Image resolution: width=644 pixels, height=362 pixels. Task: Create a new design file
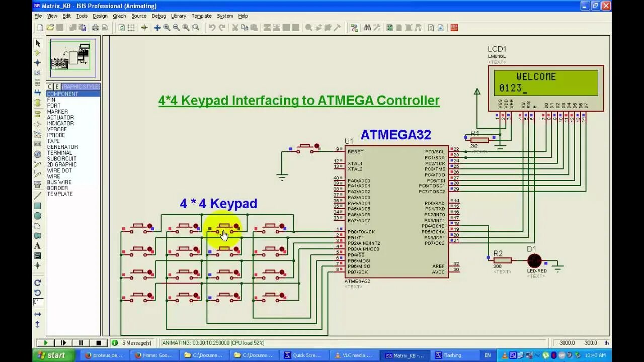click(40, 28)
